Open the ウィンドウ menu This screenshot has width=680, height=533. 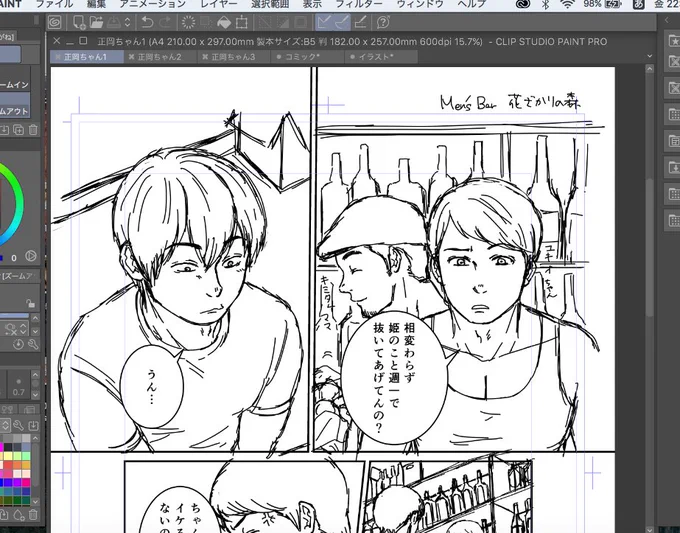pos(420,4)
